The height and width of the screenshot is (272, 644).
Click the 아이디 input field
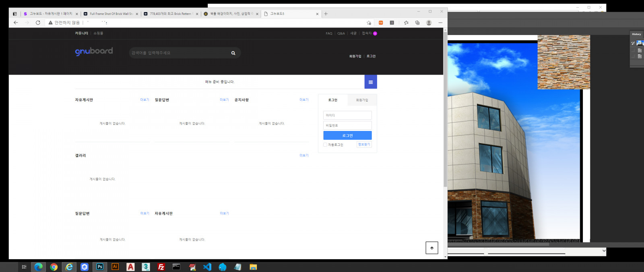(347, 115)
